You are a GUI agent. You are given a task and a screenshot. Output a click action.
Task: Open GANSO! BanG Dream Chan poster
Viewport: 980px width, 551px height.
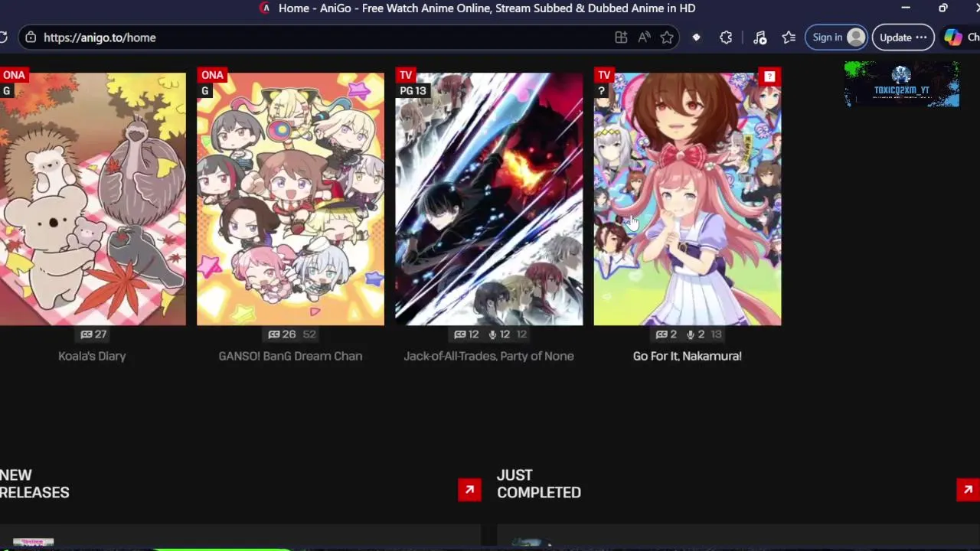point(290,199)
